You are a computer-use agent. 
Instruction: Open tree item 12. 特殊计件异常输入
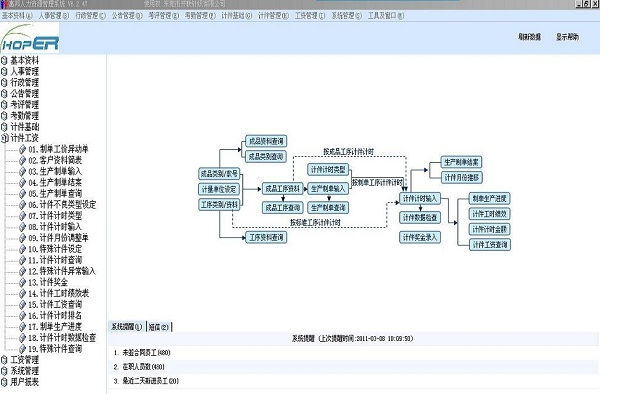point(62,271)
